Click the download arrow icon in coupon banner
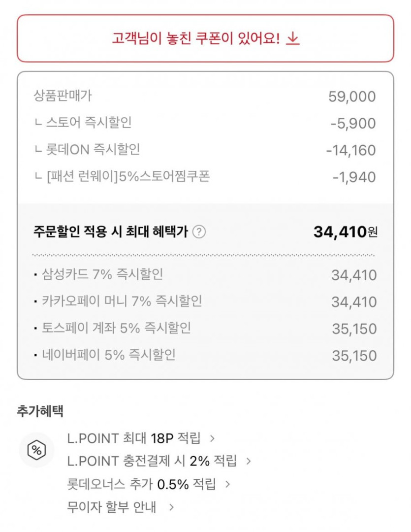The width and height of the screenshot is (411, 532). tap(293, 38)
